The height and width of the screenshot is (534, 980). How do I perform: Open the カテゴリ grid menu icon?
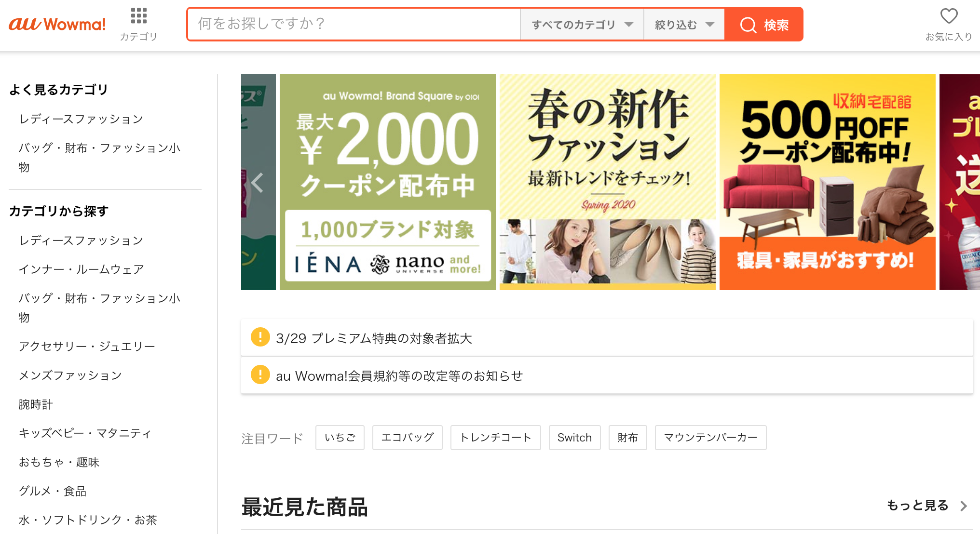point(139,16)
